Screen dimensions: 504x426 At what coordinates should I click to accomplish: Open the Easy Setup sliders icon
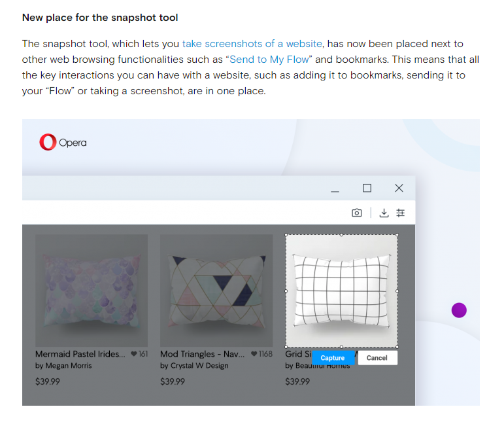(x=401, y=213)
